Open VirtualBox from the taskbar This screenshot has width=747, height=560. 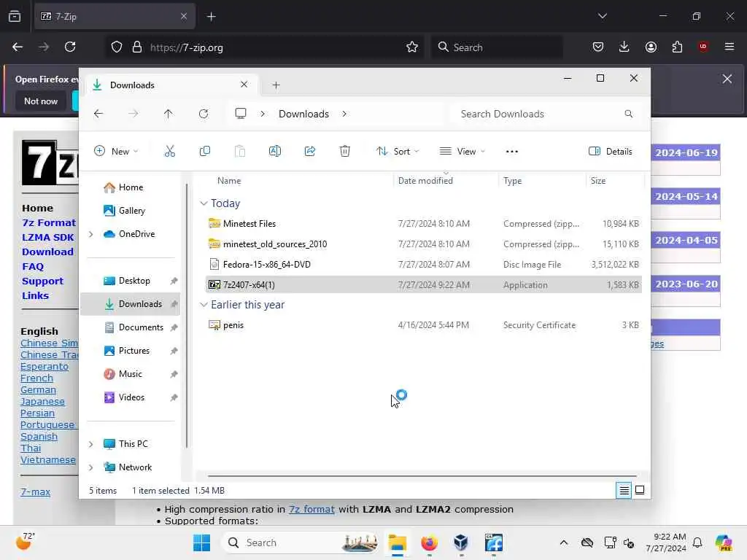tap(461, 542)
